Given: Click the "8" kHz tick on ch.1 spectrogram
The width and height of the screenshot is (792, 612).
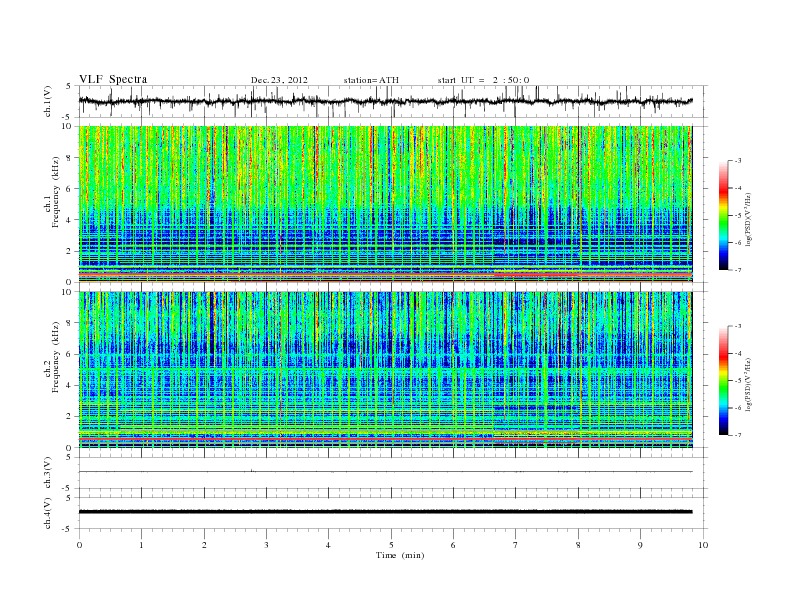Looking at the screenshot, I should (x=70, y=158).
